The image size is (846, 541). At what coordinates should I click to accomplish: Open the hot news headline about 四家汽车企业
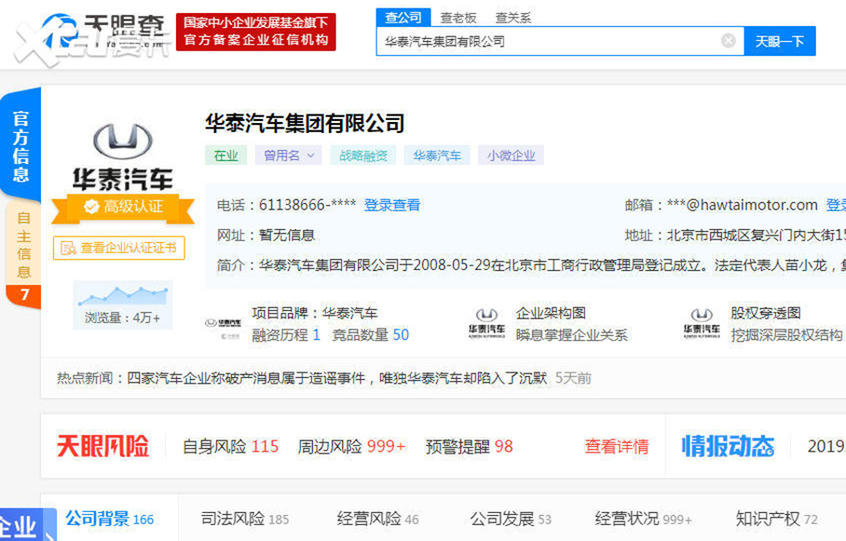click(x=337, y=378)
